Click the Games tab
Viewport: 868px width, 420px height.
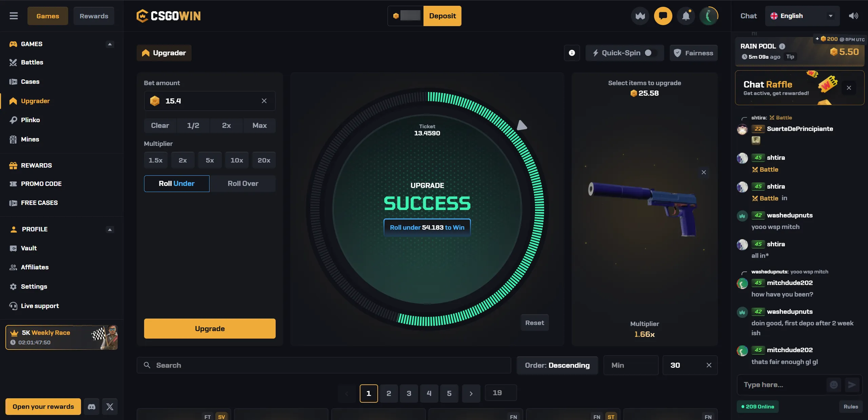coord(48,16)
